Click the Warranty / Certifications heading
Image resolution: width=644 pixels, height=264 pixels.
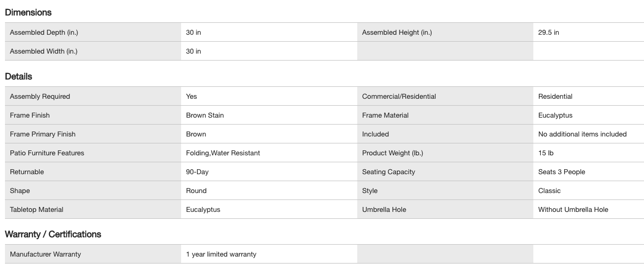click(x=53, y=234)
